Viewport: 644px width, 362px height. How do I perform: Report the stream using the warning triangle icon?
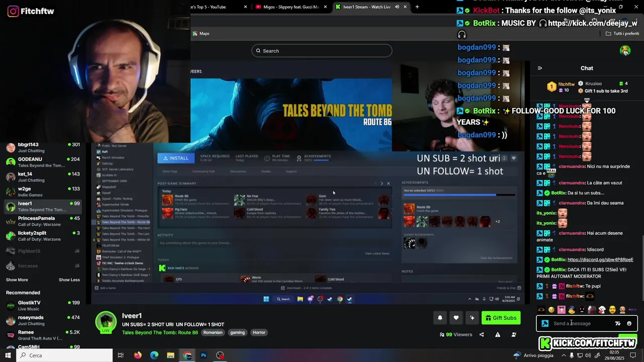click(498, 334)
